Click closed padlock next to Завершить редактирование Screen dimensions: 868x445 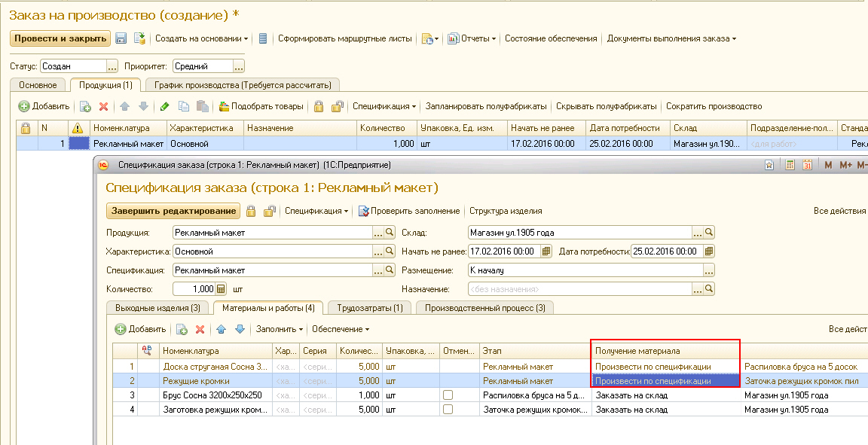(x=251, y=211)
